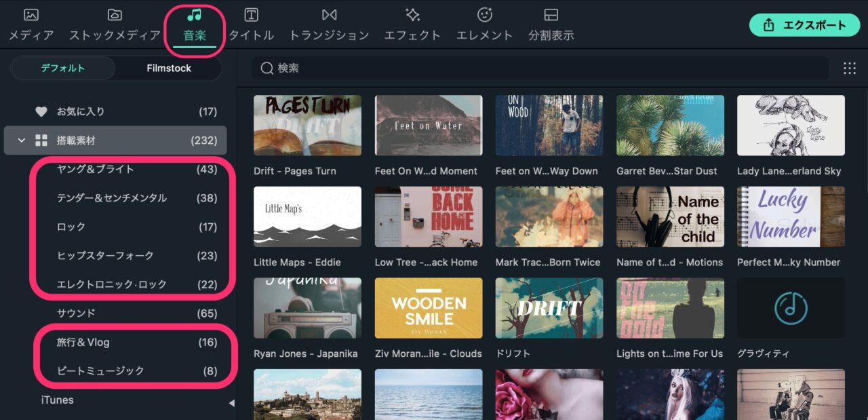Viewport: 868px width, 420px height.
Task: Click the magnifier search icon
Action: coord(267,68)
